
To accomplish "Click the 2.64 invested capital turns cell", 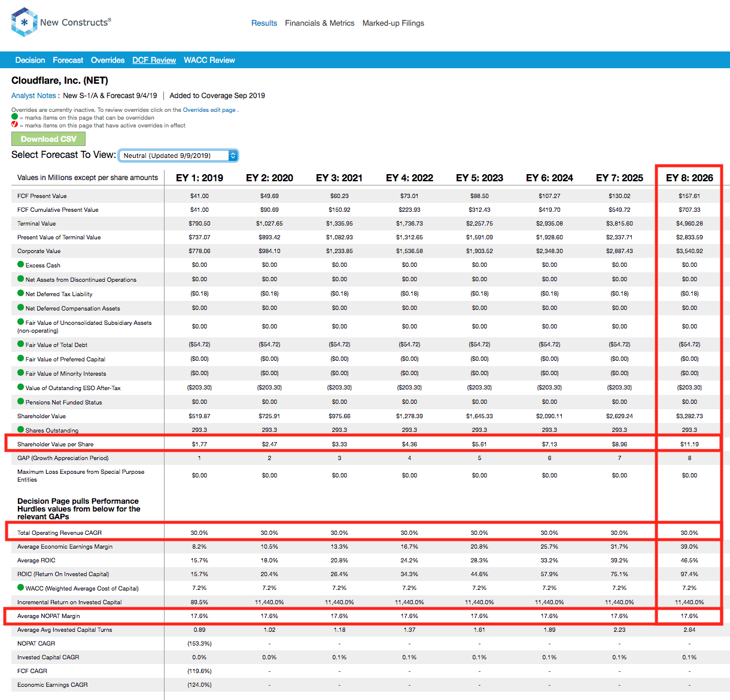I will [x=689, y=630].
